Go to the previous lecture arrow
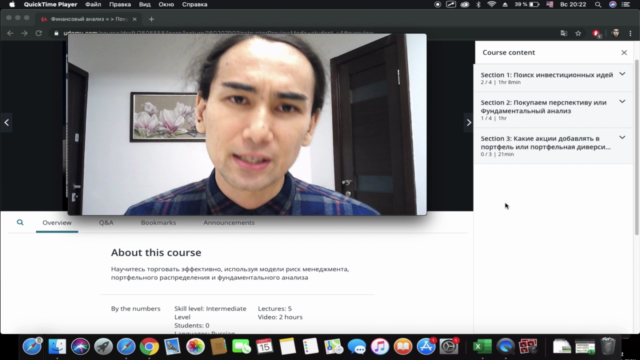Viewport: 640px width, 360px height. pos(7,122)
